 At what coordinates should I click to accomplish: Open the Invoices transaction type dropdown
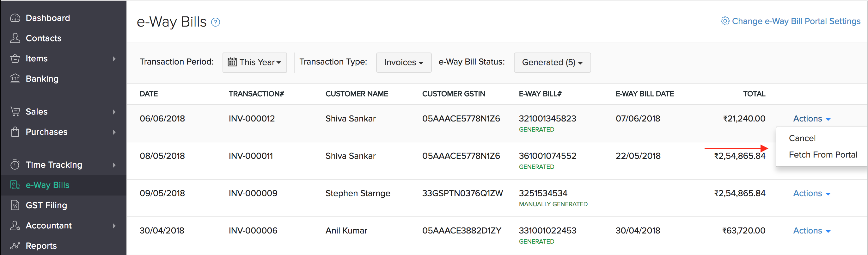[x=404, y=62]
